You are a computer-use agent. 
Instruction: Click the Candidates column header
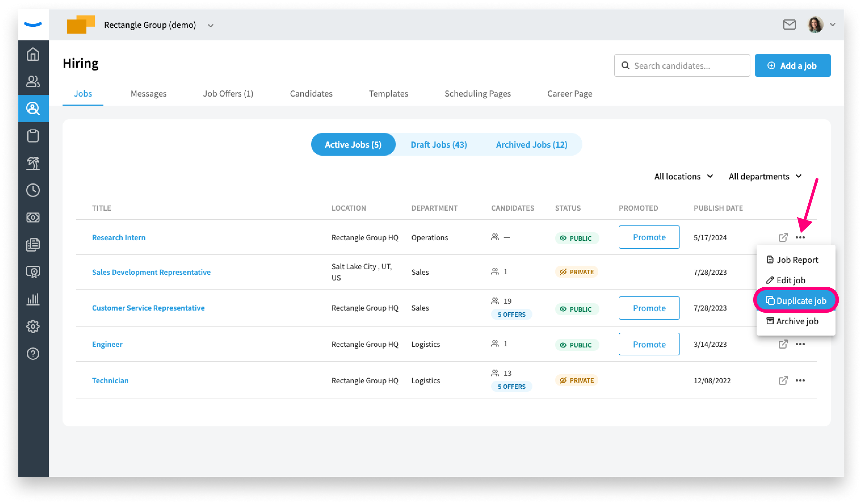512,208
